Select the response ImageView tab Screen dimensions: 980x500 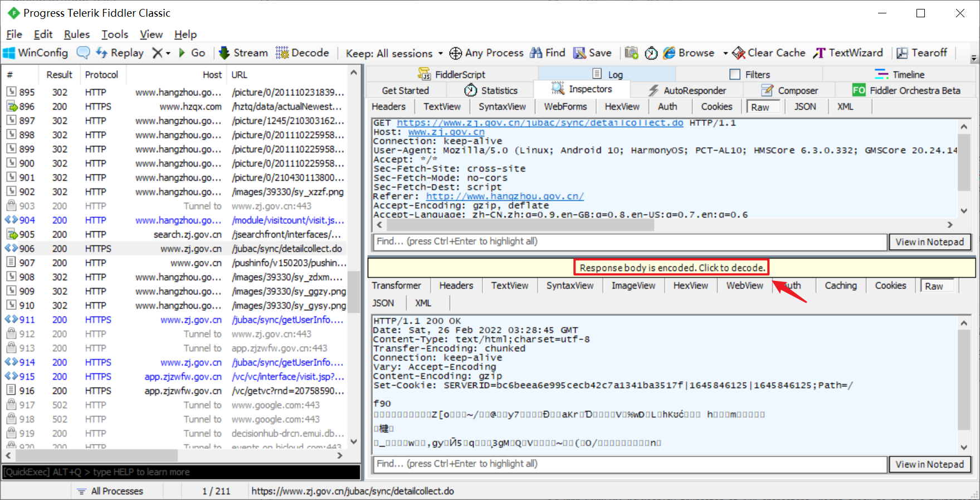tap(633, 285)
